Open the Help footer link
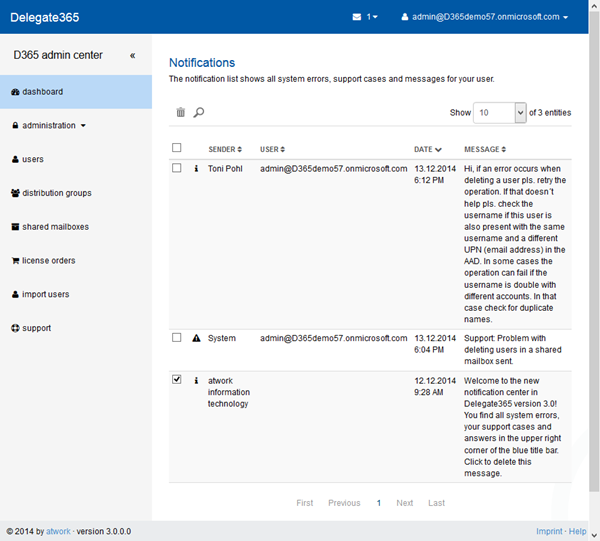Image resolution: width=600 pixels, height=541 pixels. [577, 531]
